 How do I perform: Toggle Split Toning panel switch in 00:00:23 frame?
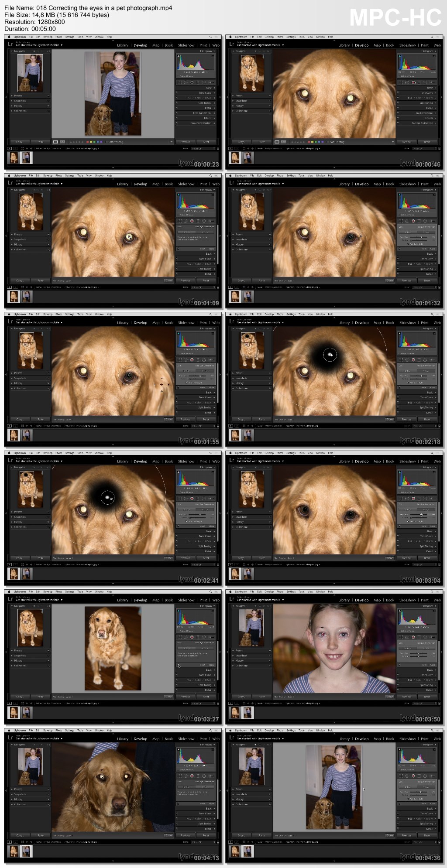177,103
